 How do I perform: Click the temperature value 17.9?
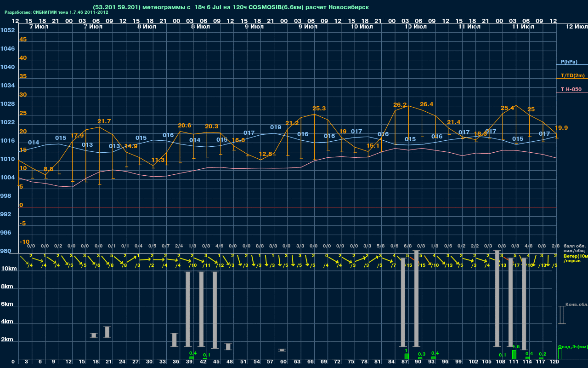coord(77,135)
